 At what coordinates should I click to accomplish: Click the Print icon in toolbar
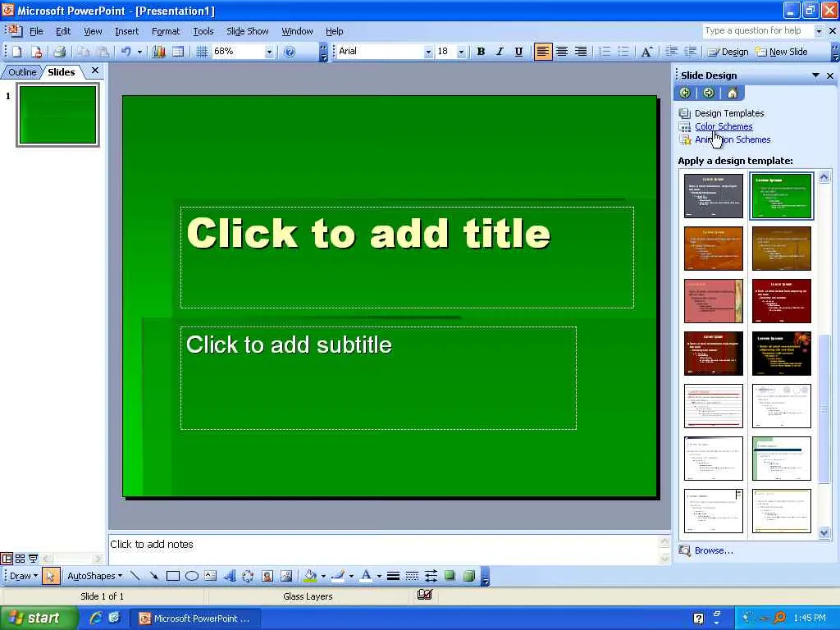point(59,52)
